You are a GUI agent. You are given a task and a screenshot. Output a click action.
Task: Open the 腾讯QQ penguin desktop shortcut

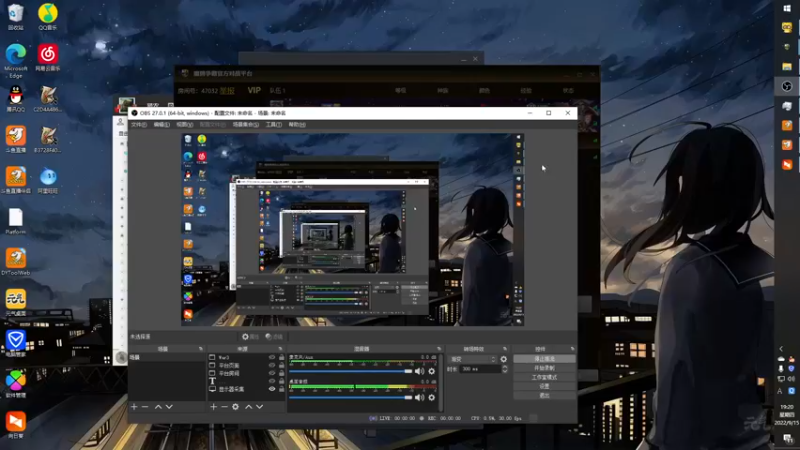point(15,98)
